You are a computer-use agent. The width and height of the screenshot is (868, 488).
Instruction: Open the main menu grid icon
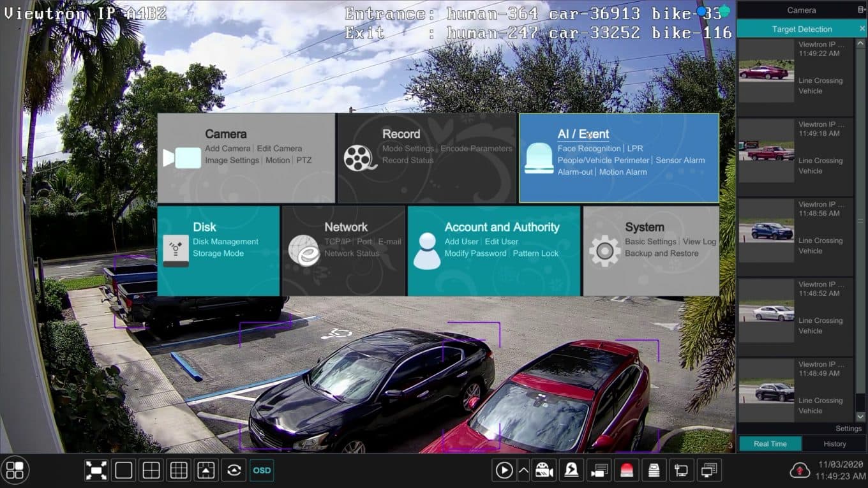click(x=15, y=470)
